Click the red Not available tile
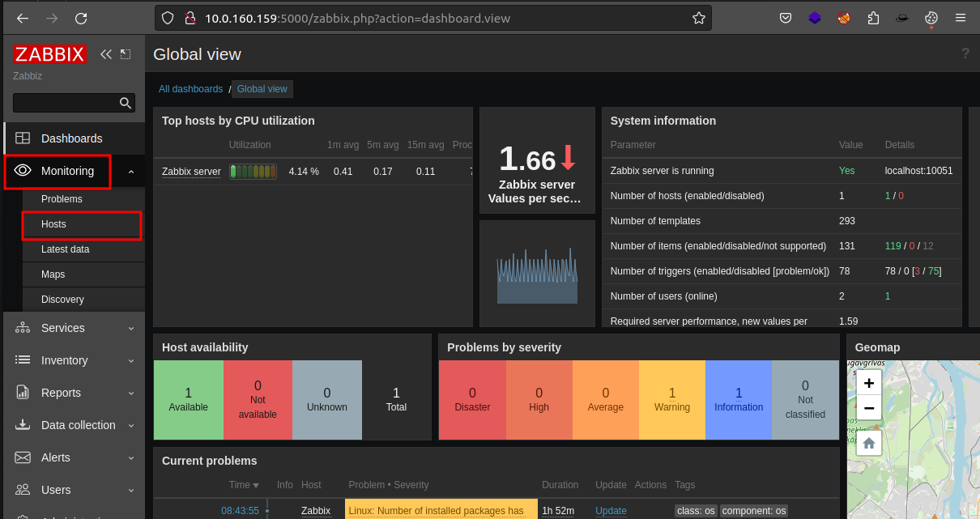The height and width of the screenshot is (519, 980). (x=258, y=400)
